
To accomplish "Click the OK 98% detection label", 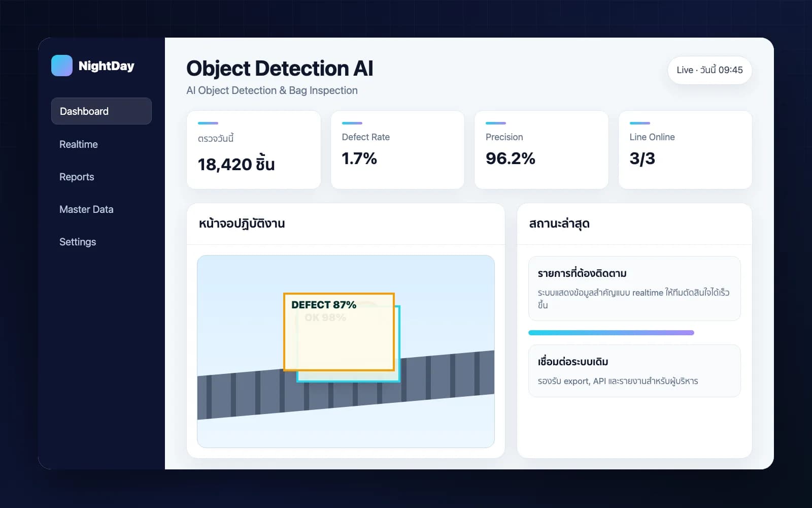I will pos(325,317).
